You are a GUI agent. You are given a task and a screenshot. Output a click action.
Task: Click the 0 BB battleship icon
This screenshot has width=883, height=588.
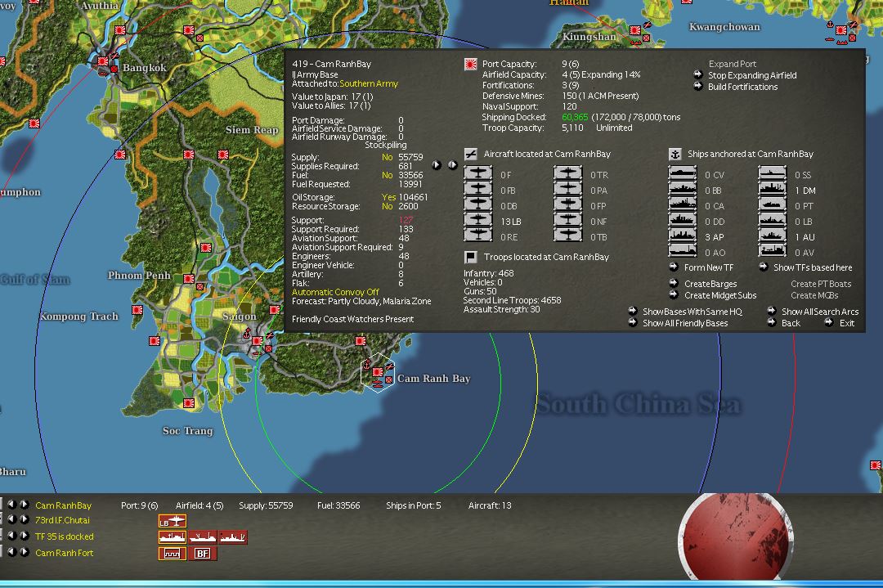click(x=683, y=189)
